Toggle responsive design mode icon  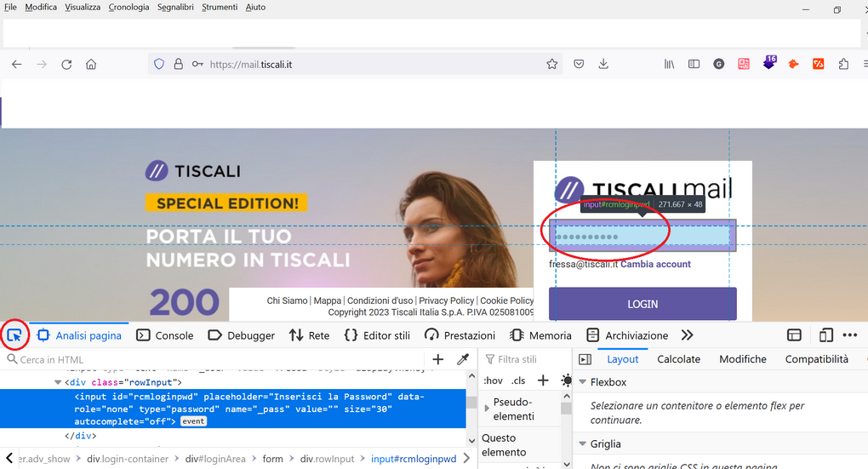[825, 335]
